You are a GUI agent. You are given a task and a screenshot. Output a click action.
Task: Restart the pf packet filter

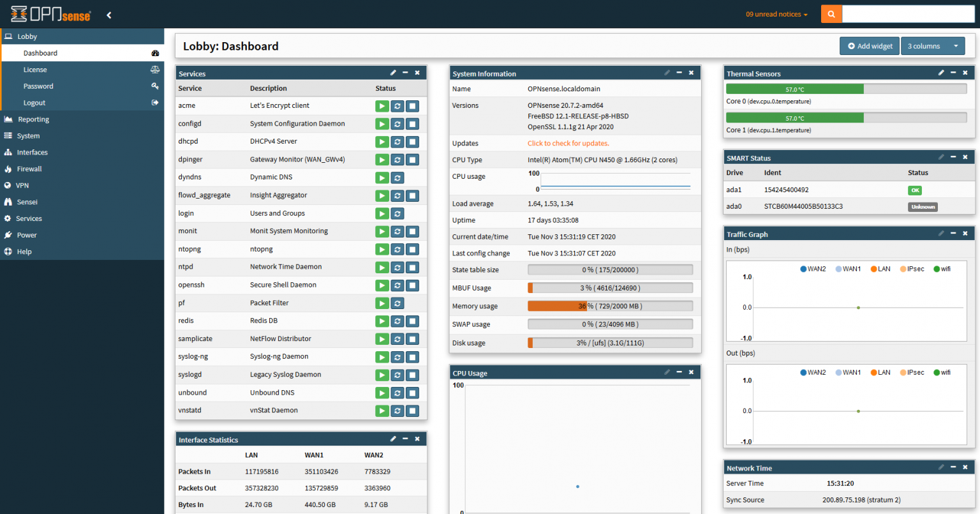pyautogui.click(x=397, y=303)
